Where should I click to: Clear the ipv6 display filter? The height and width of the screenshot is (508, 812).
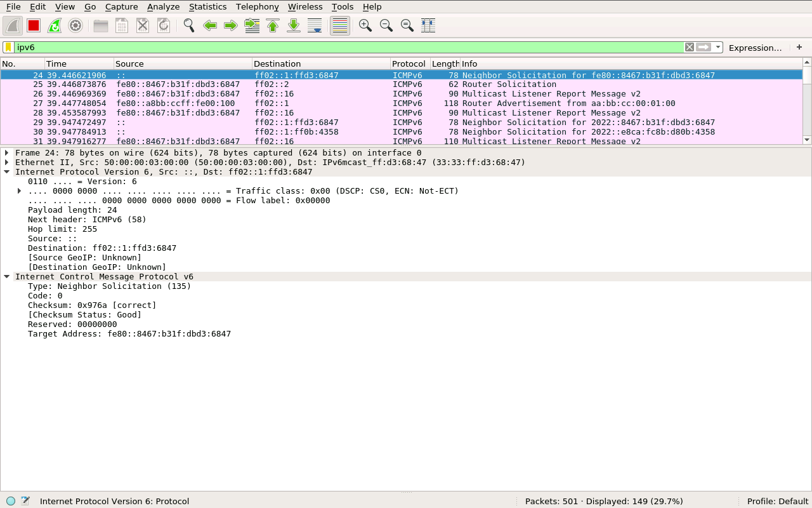[x=690, y=48]
